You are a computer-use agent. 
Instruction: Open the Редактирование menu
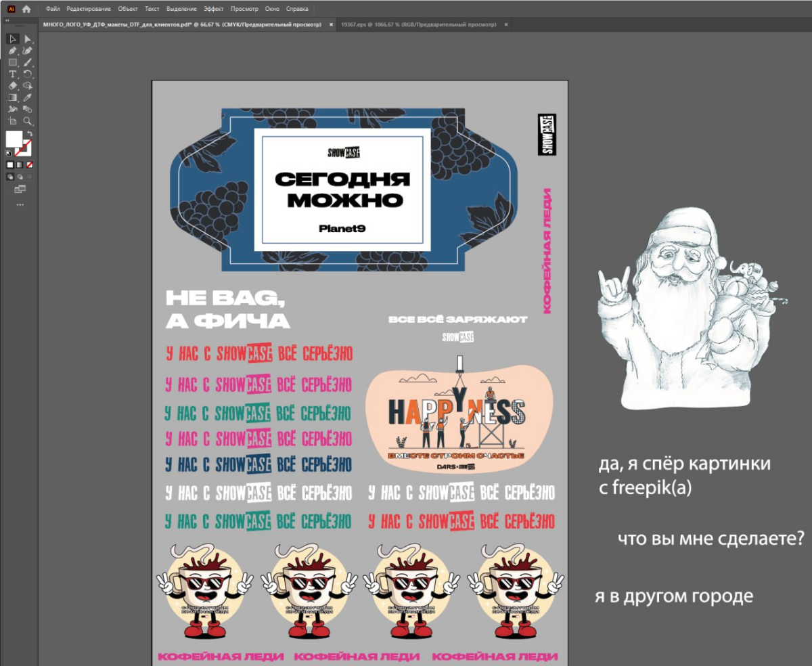pyautogui.click(x=89, y=9)
